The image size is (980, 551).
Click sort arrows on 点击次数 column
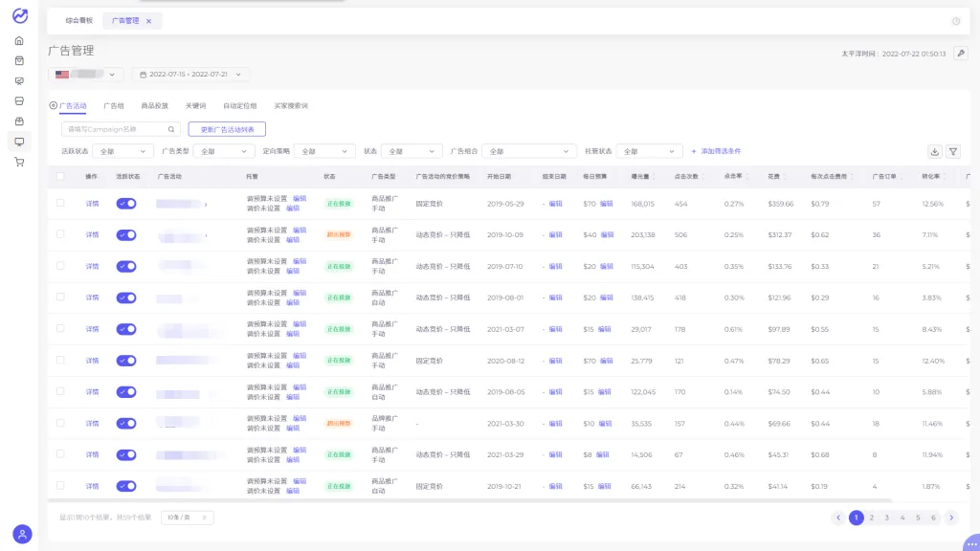point(702,177)
